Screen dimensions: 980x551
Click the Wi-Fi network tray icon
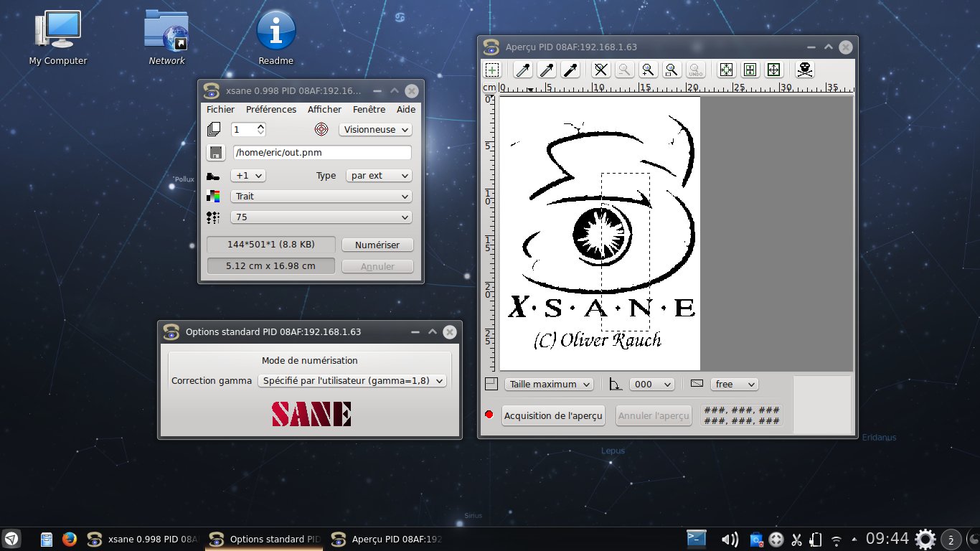click(836, 540)
